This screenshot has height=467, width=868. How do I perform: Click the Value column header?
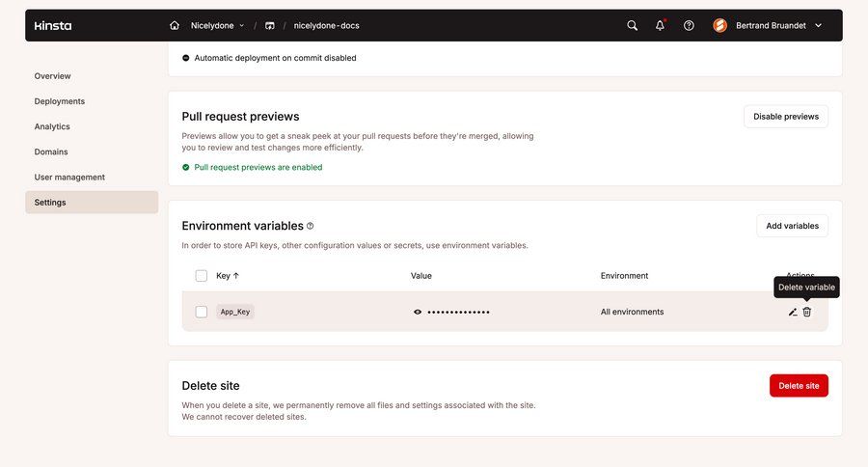421,275
